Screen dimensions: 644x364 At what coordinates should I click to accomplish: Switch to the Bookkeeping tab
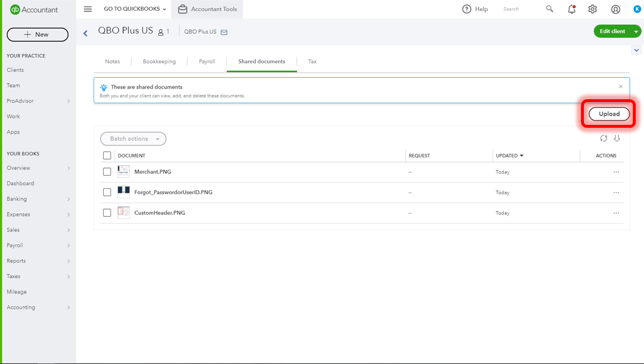[x=159, y=61]
